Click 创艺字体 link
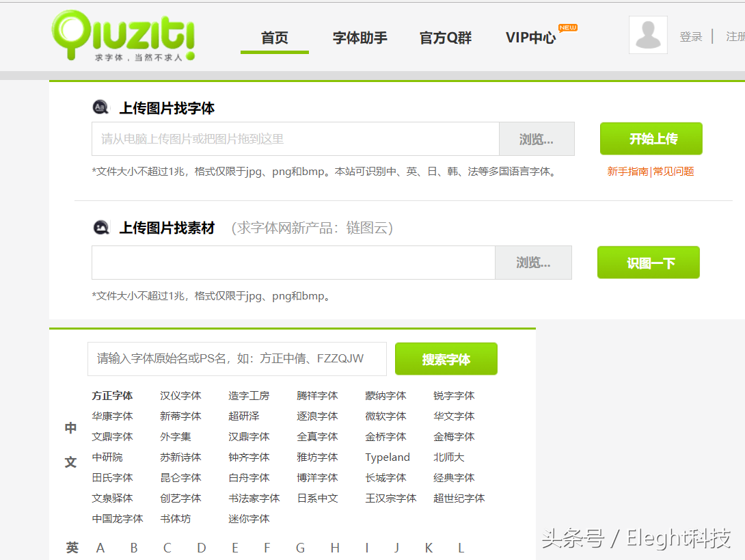This screenshot has width=745, height=560. (180, 498)
